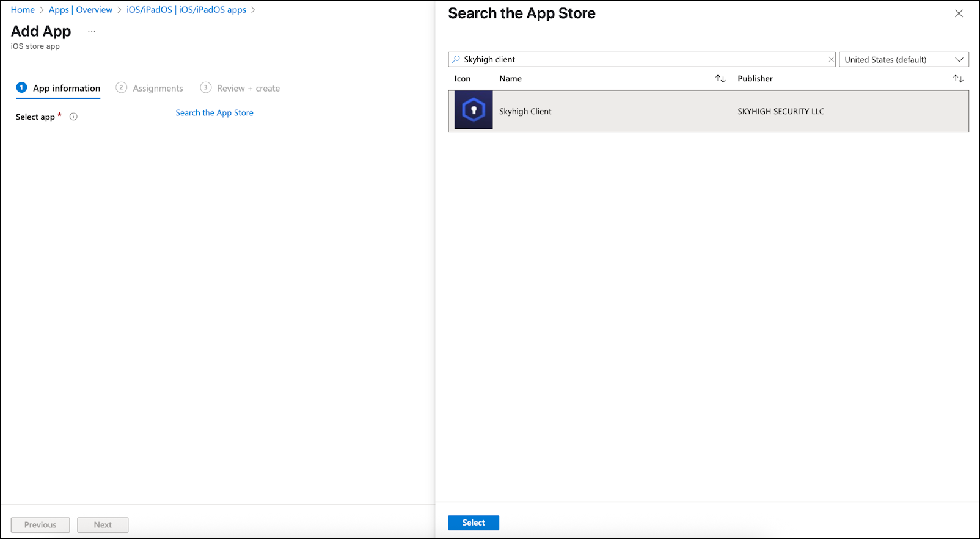Click the Select app info icon
The height and width of the screenshot is (539, 980).
tap(73, 117)
